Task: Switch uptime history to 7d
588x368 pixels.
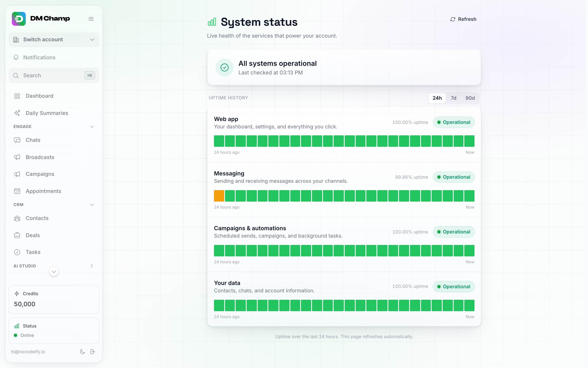Action: (x=453, y=98)
